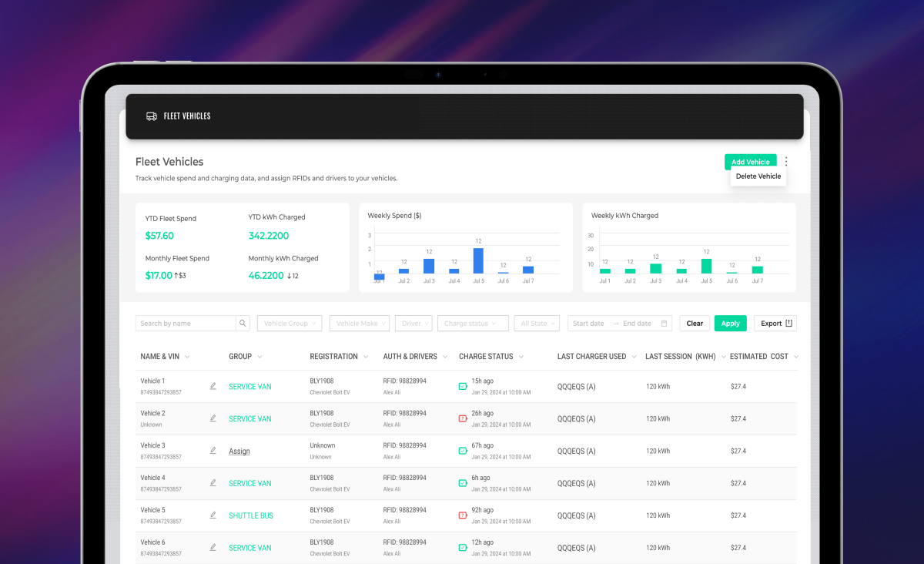Edit Vehicle 6 name via pencil icon
The width and height of the screenshot is (924, 564).
pos(213,548)
